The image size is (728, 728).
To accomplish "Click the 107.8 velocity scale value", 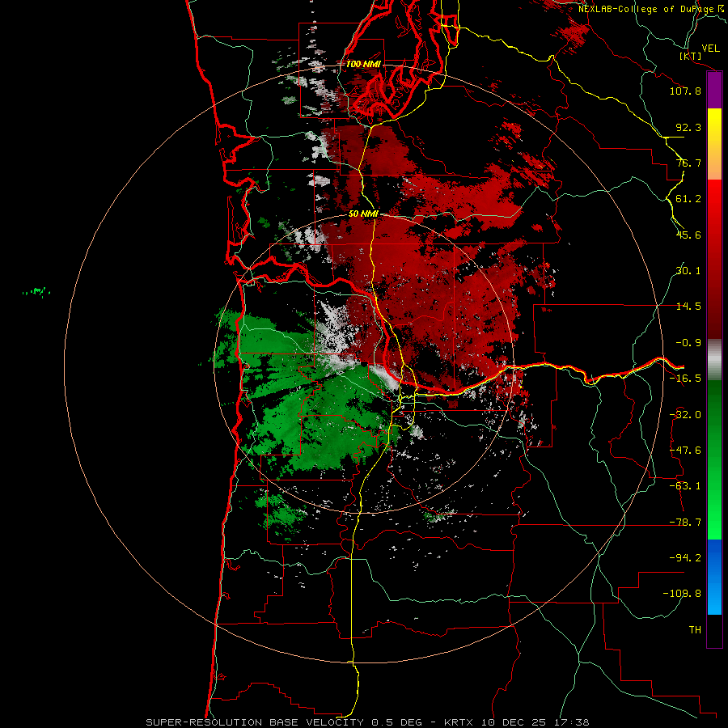I will pos(685,91).
